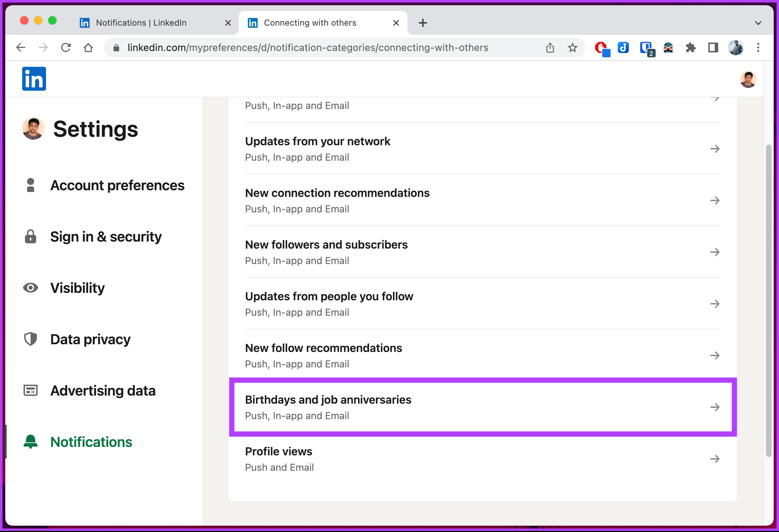The width and height of the screenshot is (779, 532).
Task: Select the Advertising data icon
Action: click(x=31, y=390)
